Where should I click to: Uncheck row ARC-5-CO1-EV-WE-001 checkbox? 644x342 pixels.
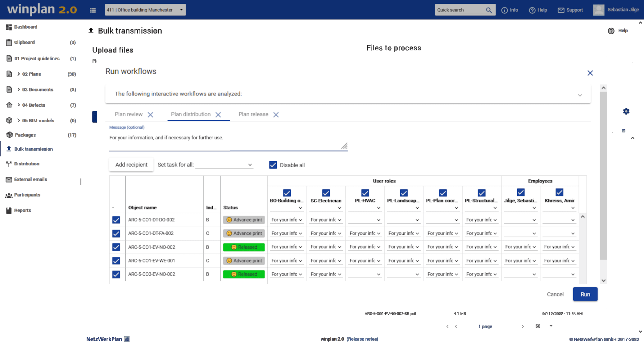pos(116,261)
